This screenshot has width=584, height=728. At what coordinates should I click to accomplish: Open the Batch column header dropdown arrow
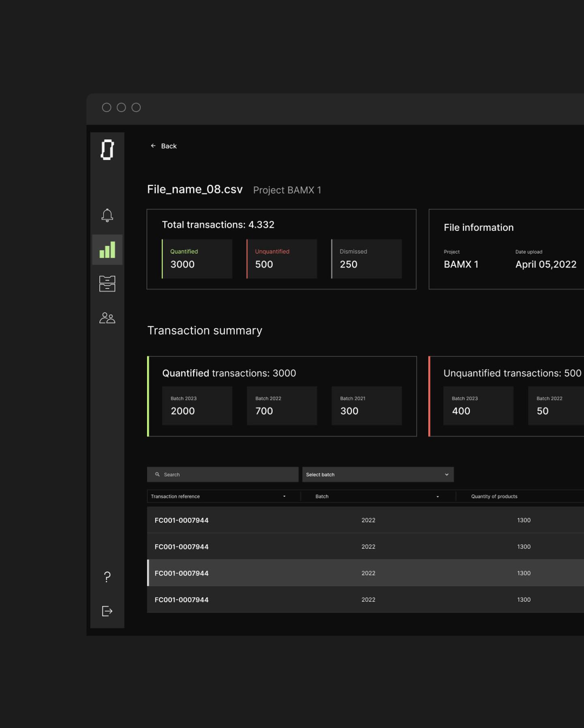(438, 496)
